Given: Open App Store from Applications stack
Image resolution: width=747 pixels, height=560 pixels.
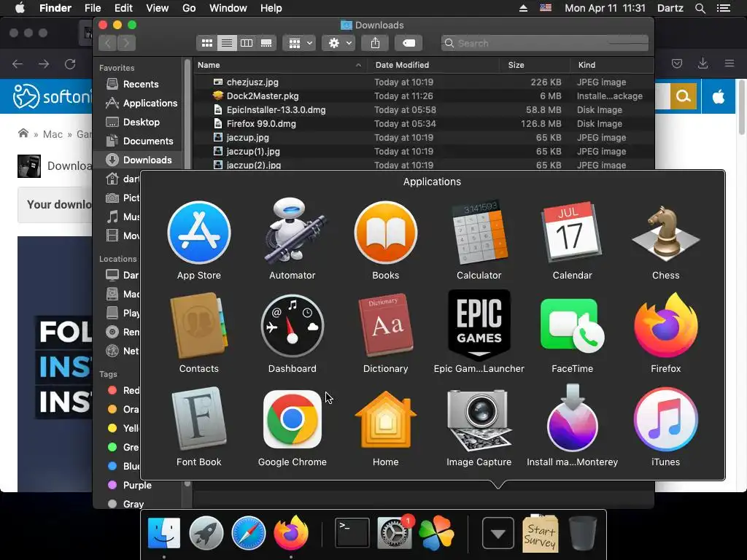Looking at the screenshot, I should pos(199,233).
